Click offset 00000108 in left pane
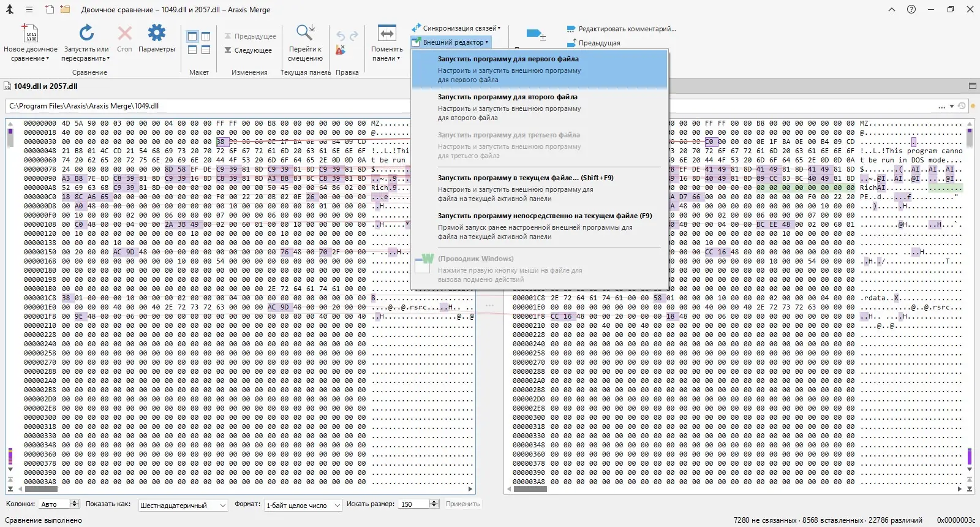The image size is (980, 527). pos(40,224)
